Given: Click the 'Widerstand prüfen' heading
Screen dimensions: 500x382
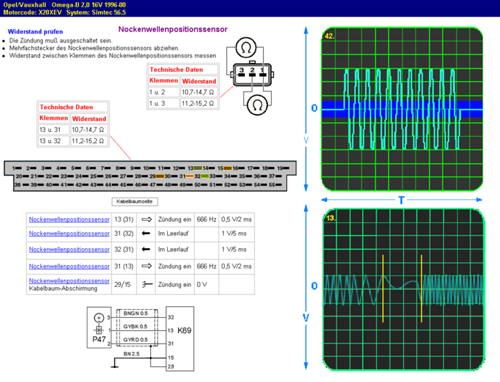Looking at the screenshot, I should (x=35, y=32).
